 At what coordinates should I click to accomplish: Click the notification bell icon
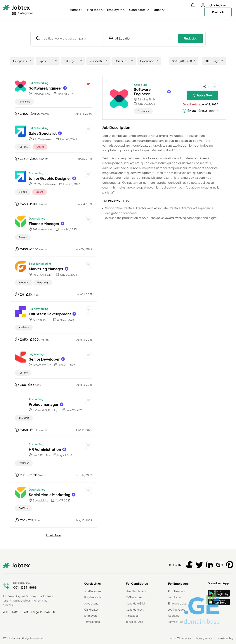(192, 5)
